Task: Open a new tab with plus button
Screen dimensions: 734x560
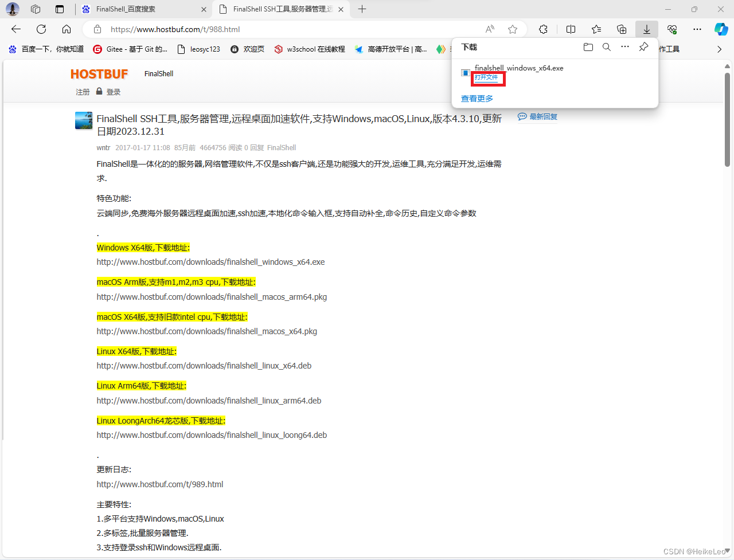Action: (362, 9)
